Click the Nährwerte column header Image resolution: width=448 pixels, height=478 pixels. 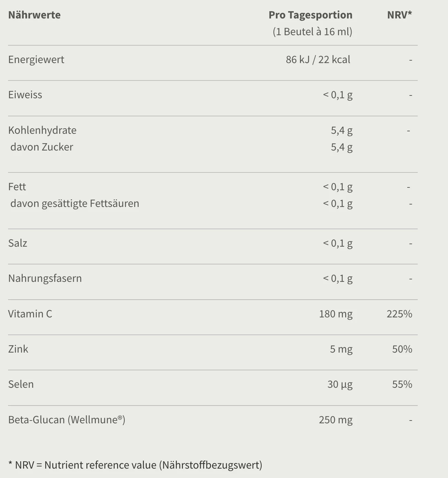34,15
